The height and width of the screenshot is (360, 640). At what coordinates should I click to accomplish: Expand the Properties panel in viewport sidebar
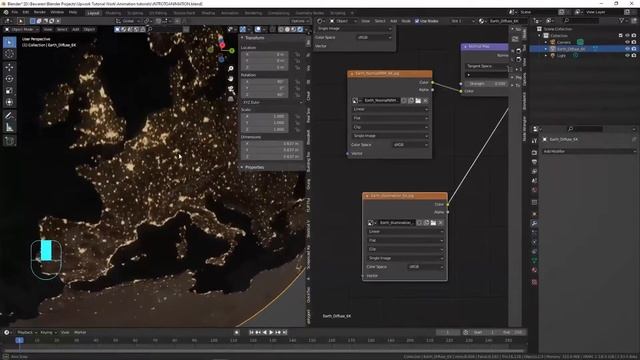tap(254, 167)
